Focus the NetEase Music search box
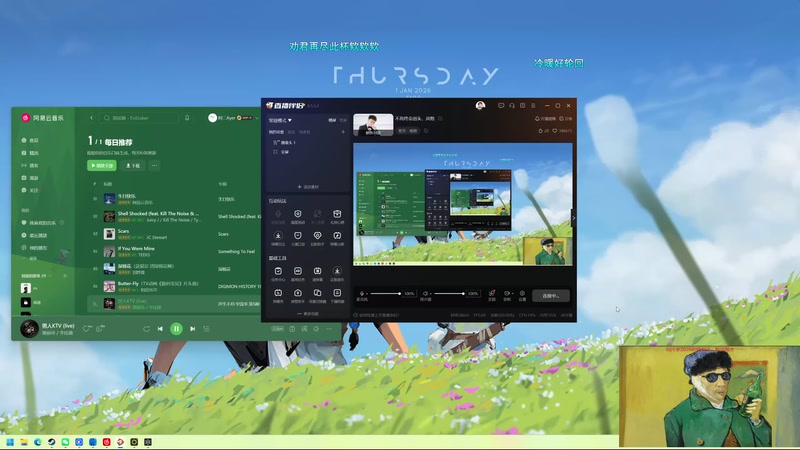 [x=138, y=118]
